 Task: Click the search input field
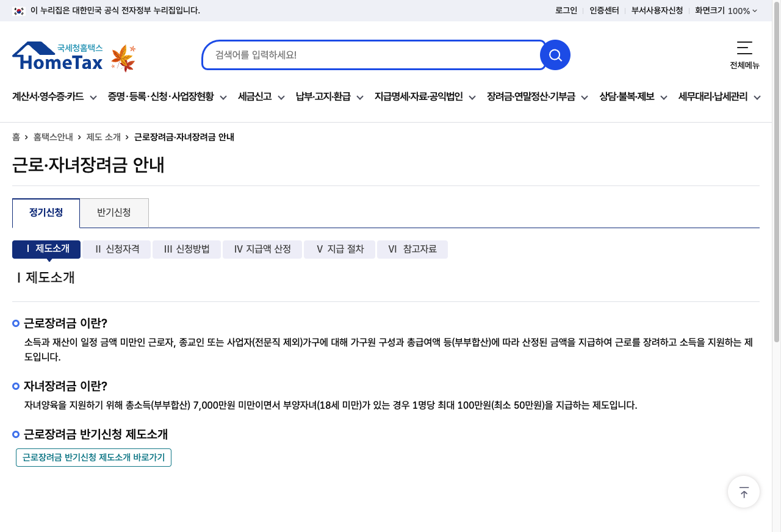click(x=373, y=55)
